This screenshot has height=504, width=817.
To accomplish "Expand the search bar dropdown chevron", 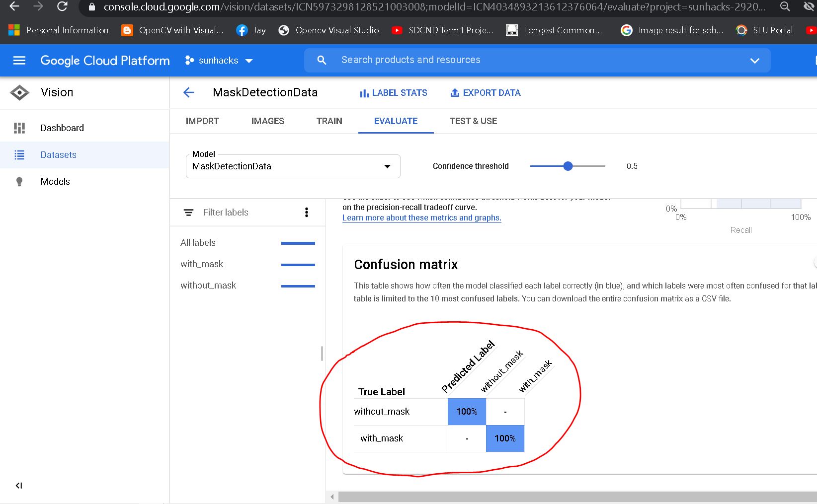I will tap(755, 61).
